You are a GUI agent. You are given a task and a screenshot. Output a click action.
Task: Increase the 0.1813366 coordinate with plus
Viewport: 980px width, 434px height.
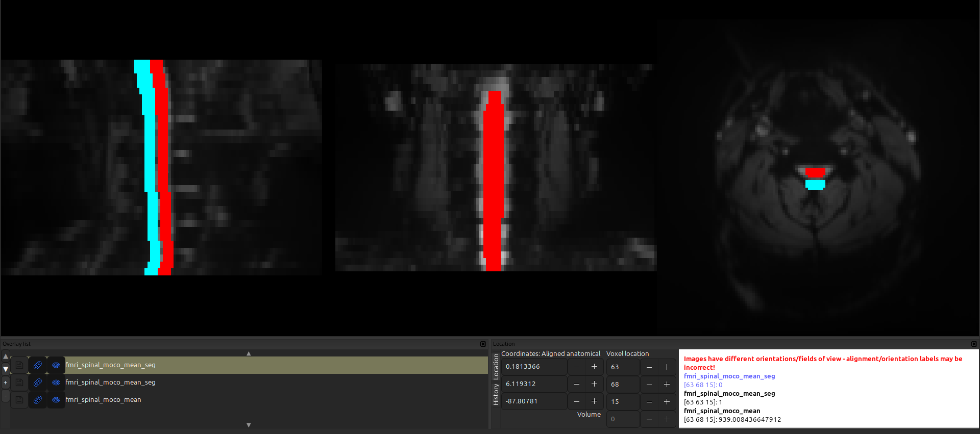(x=594, y=367)
